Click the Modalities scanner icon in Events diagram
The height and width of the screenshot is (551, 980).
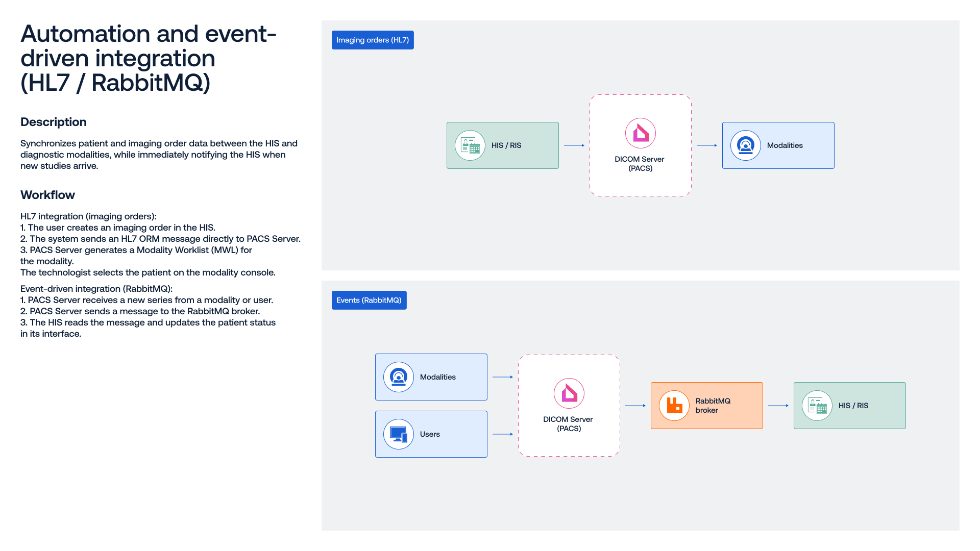tap(399, 377)
